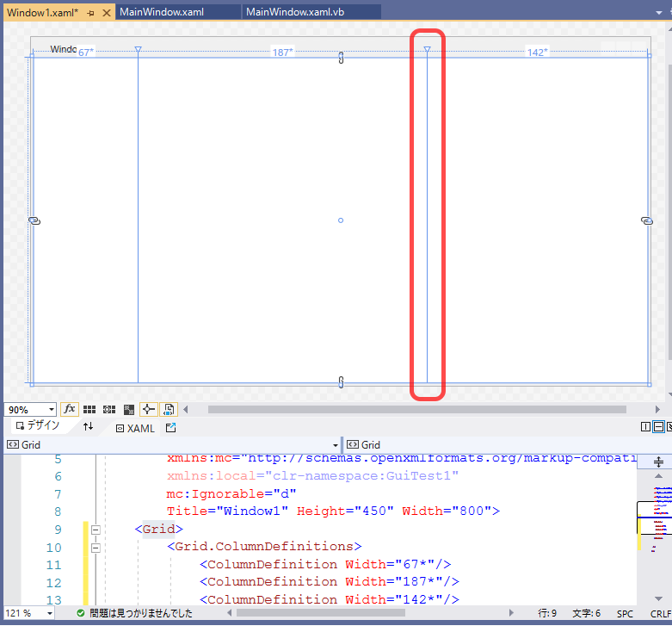Click the 行: 9 line indicator

coord(547,614)
